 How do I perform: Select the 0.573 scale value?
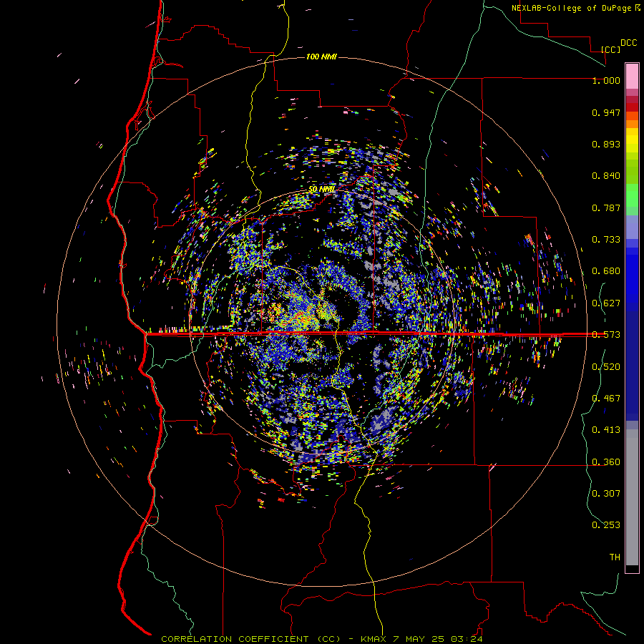point(606,335)
